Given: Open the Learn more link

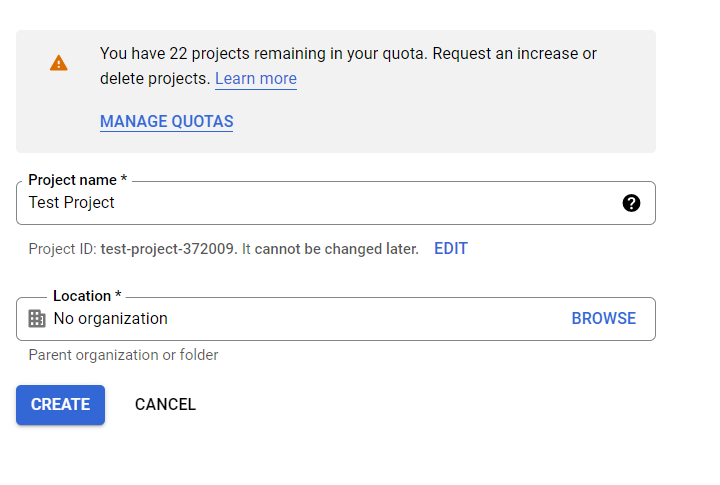Looking at the screenshot, I should 255,79.
